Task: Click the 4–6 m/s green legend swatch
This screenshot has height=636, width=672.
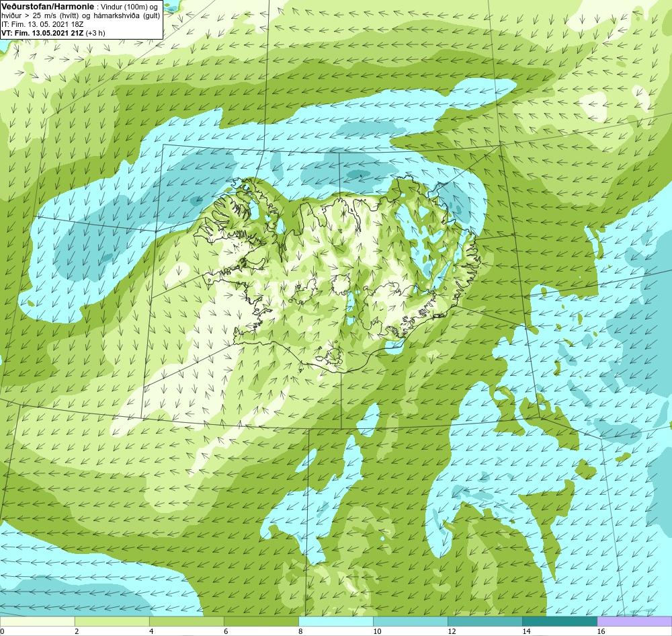Action: coord(187,621)
